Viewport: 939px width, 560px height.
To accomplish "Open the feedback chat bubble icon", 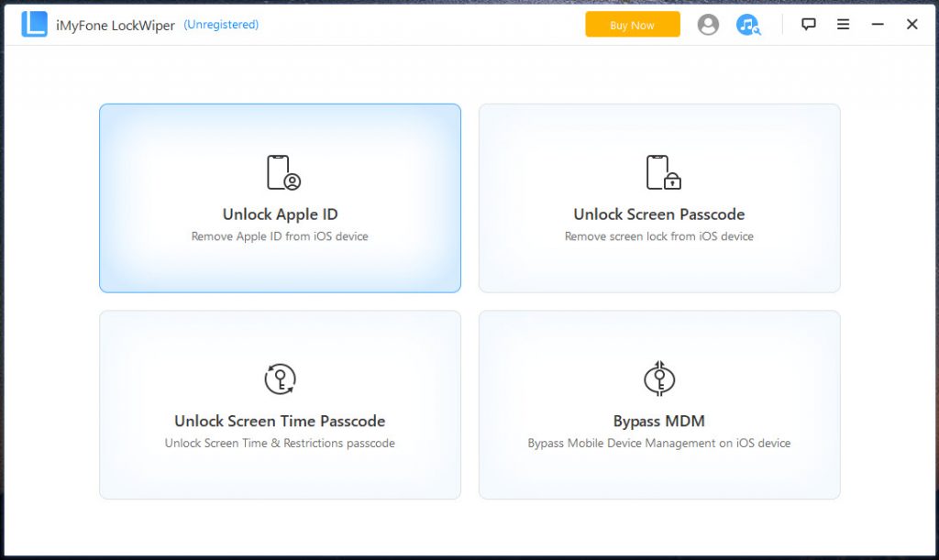I will coord(809,24).
